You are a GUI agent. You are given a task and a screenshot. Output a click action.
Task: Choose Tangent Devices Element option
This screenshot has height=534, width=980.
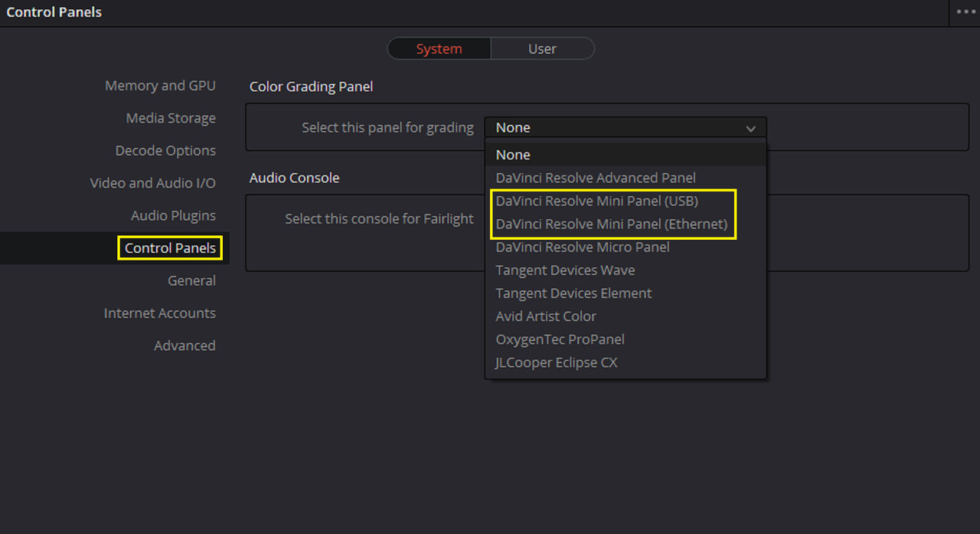[x=626, y=293]
